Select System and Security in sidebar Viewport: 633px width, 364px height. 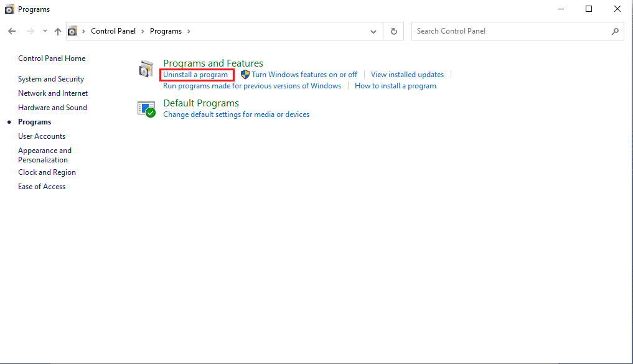click(x=51, y=79)
